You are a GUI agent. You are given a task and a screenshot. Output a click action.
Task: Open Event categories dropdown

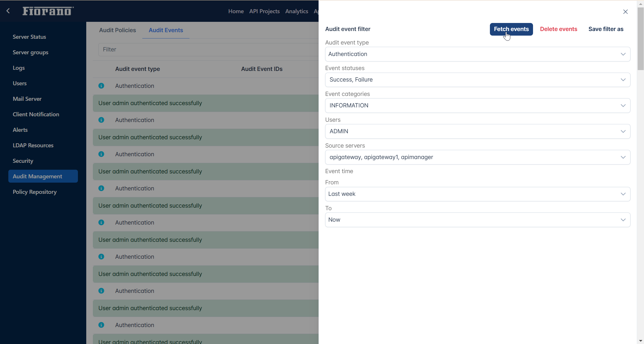[x=478, y=105]
